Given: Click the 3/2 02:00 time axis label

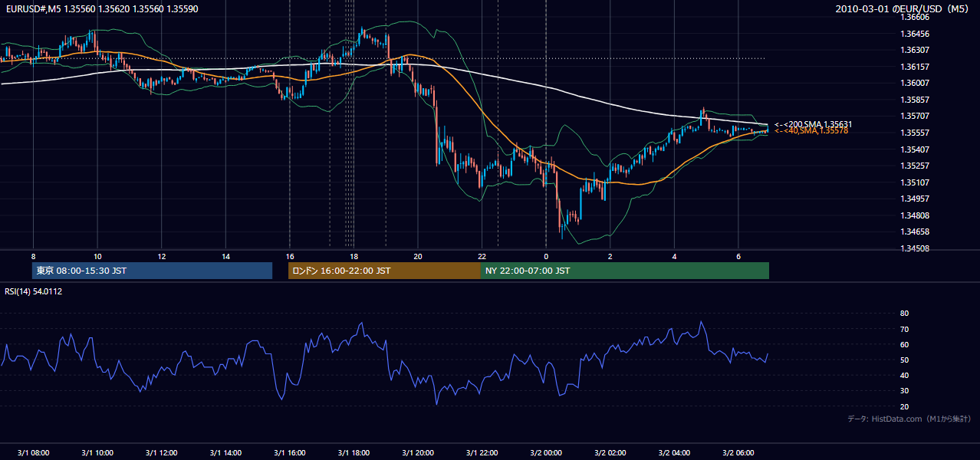Looking at the screenshot, I should pos(610,453).
